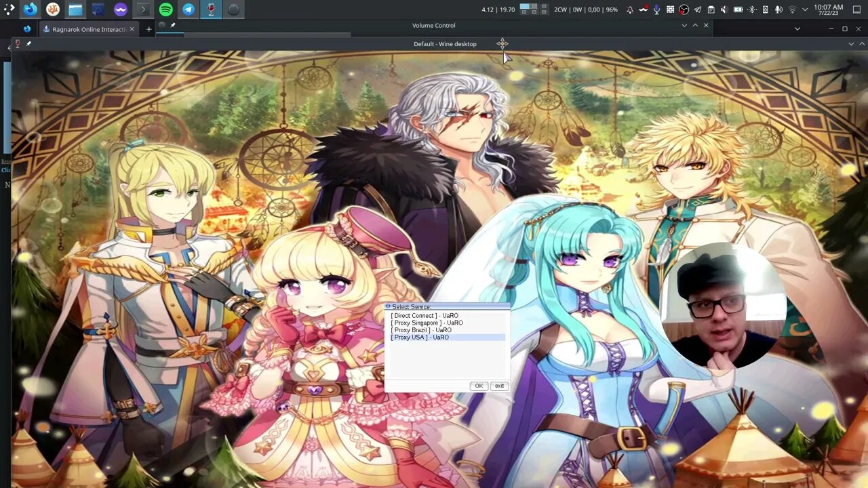Viewport: 868px width, 488px height.
Task: Click the Select Service dialog title icon
Action: pyautogui.click(x=388, y=307)
